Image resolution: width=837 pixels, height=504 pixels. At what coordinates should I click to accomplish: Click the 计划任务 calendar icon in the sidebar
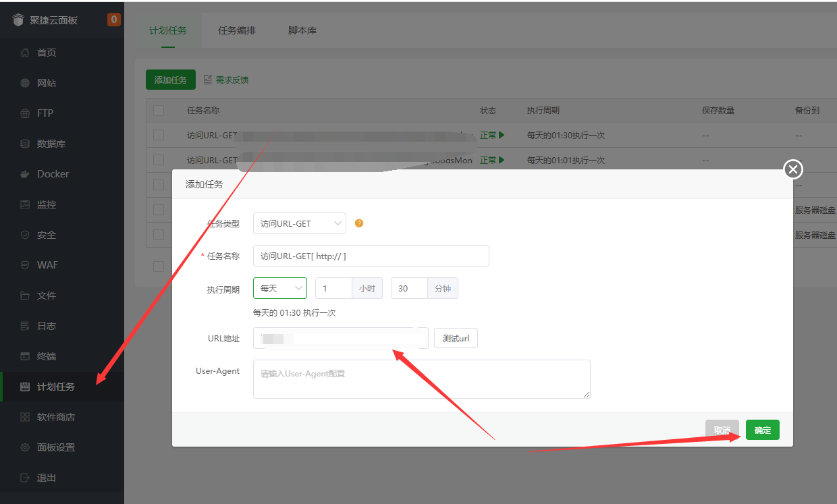point(25,387)
